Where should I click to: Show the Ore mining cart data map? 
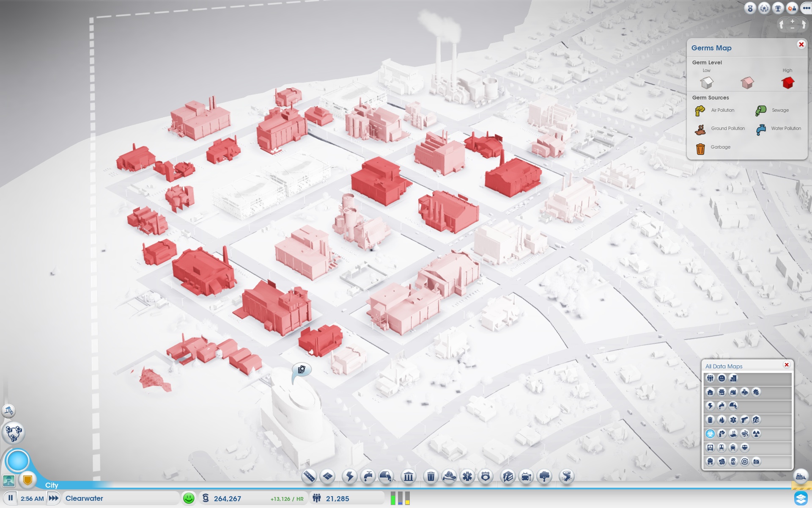[710, 461]
